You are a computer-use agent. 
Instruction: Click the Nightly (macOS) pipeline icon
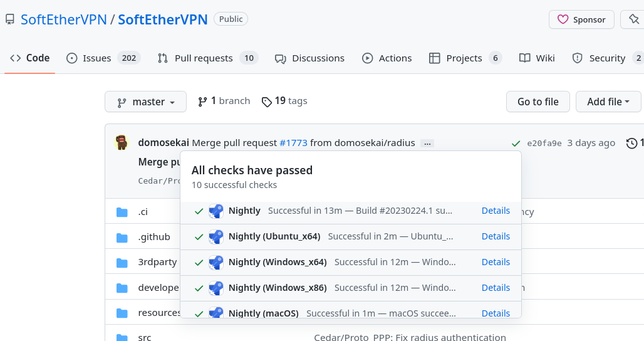(x=216, y=313)
